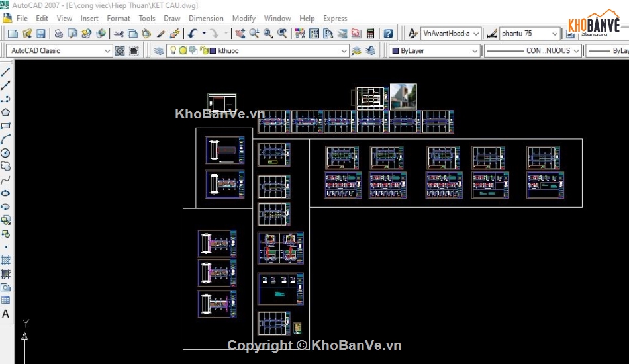The height and width of the screenshot is (364, 629).
Task: Open the Format menu
Action: tap(119, 18)
